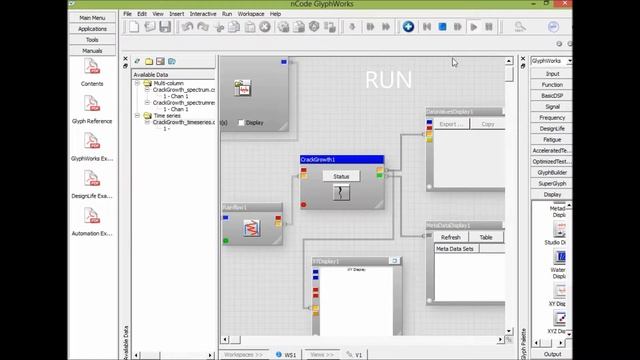Click the Export button in DataValuesDisplay1

point(451,124)
